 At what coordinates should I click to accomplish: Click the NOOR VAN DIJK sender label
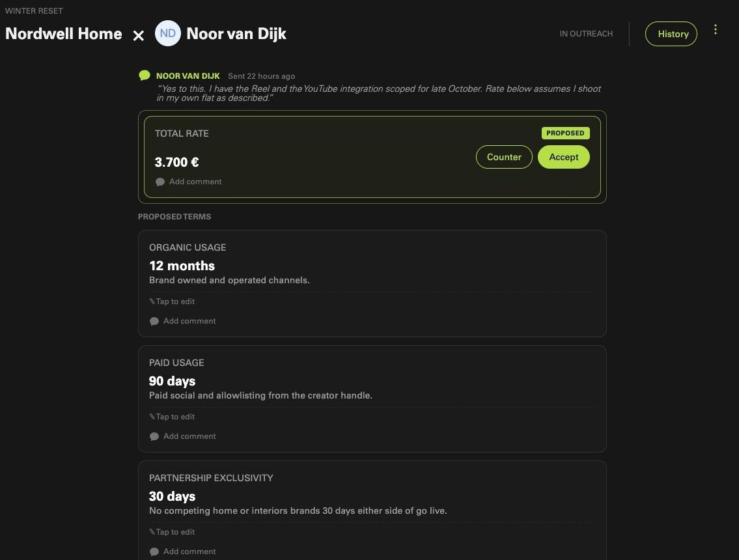point(188,76)
